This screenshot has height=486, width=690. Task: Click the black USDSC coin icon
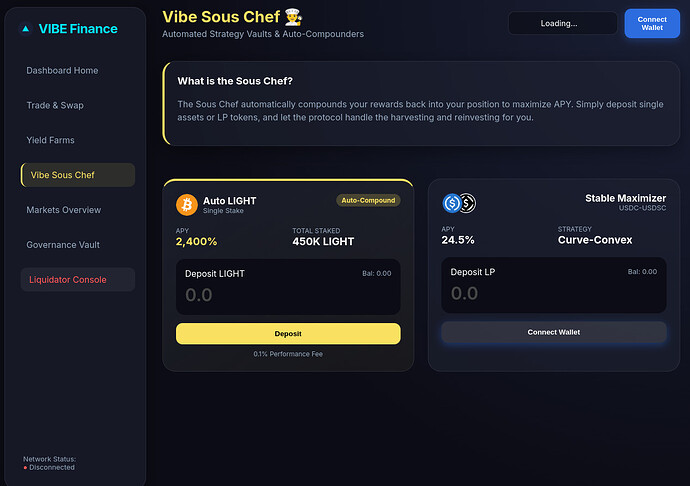tap(466, 204)
